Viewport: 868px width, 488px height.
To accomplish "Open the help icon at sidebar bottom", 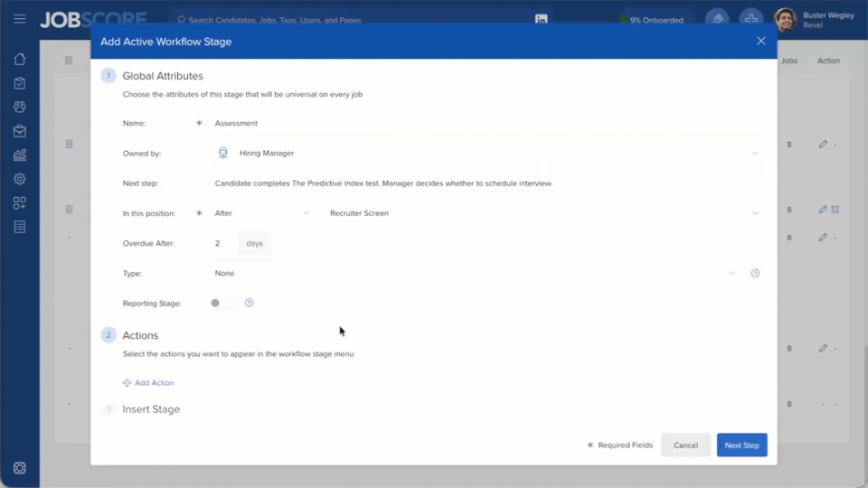I will pos(19,468).
